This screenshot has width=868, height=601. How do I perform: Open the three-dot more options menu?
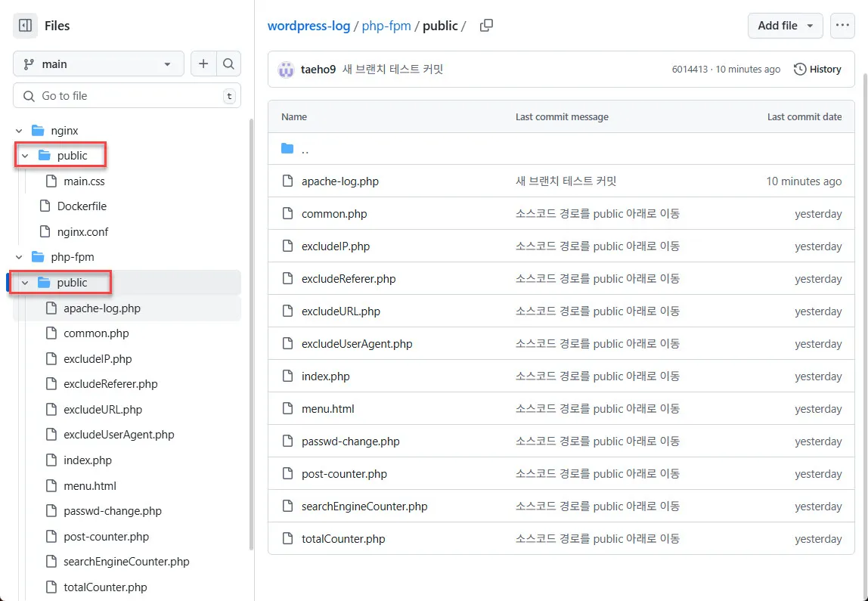842,26
